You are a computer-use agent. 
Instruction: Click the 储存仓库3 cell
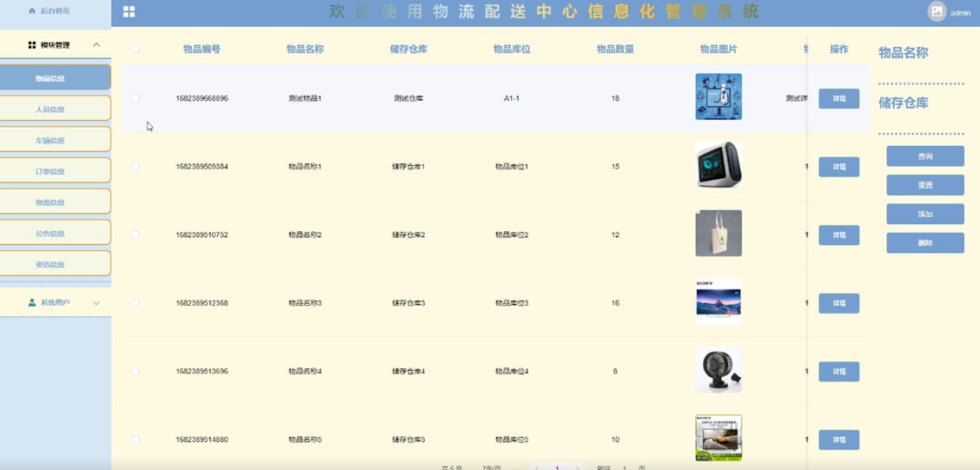(x=408, y=303)
